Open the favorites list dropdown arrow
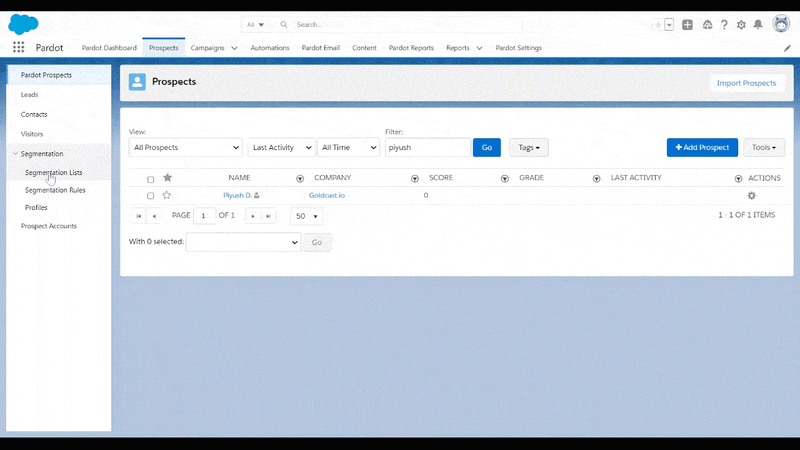 [669, 24]
